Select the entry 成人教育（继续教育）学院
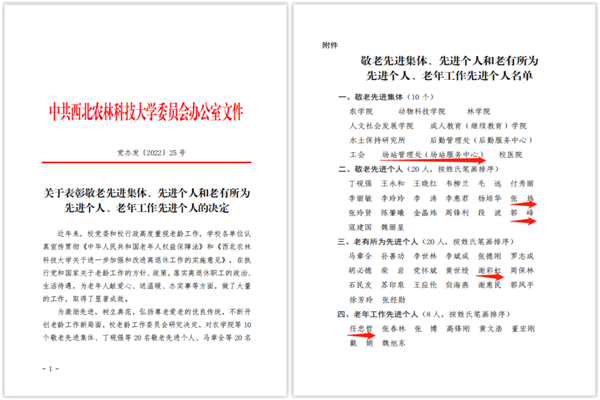This screenshot has height=400, width=600. pyautogui.click(x=478, y=126)
